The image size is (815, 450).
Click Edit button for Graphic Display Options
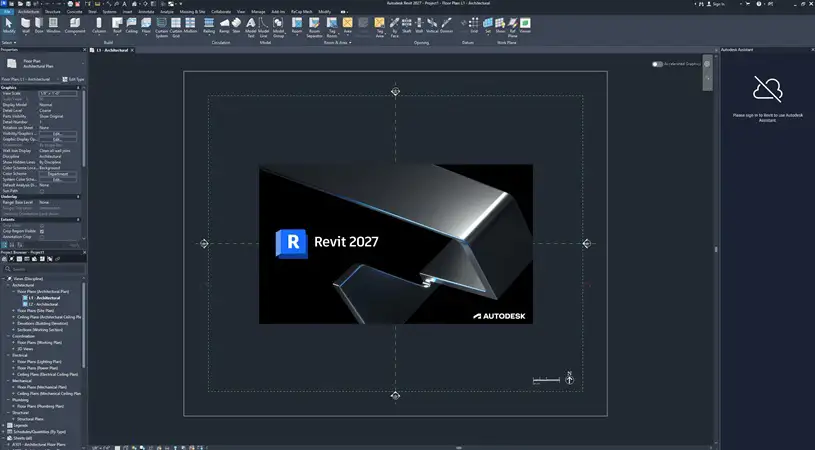(x=58, y=139)
